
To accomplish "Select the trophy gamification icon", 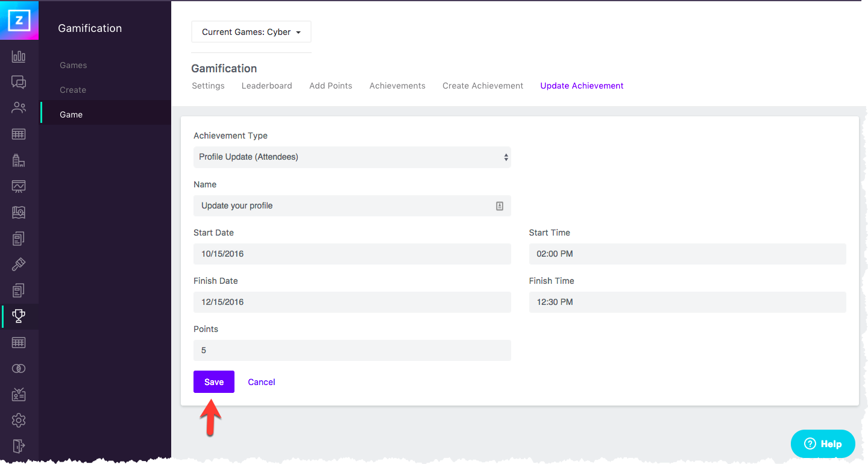I will 19,316.
